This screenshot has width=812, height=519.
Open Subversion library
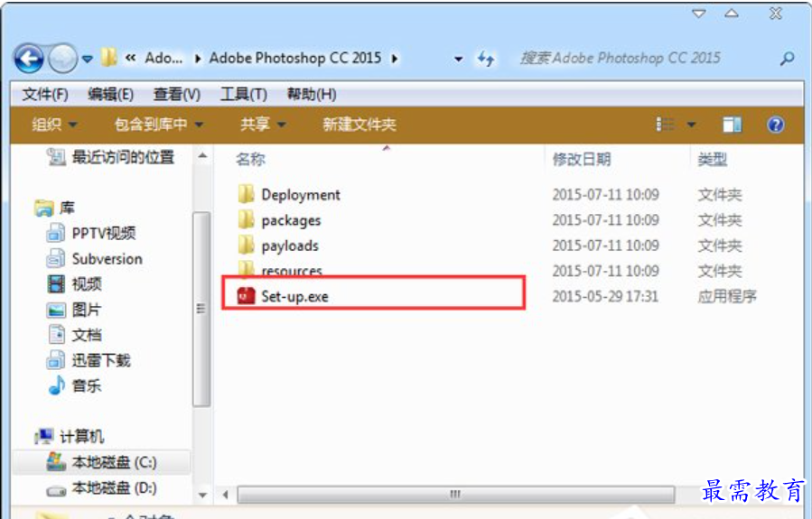[x=94, y=259]
